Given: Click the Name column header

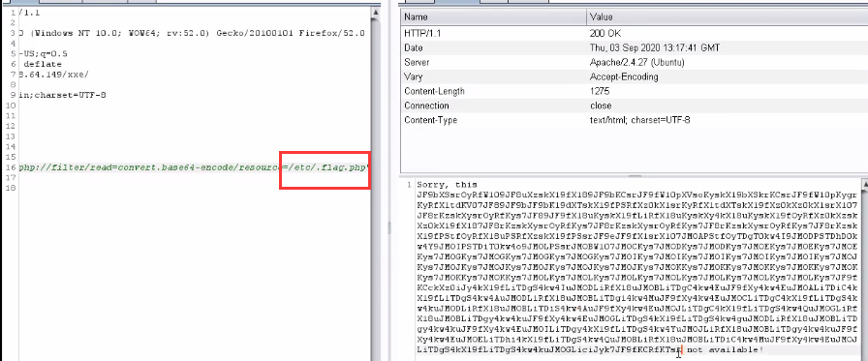Looking at the screenshot, I should tap(493, 17).
